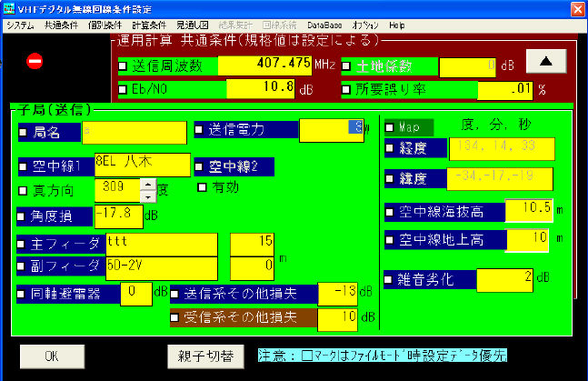
Task: Close the window with the red X
Action: coord(576,9)
